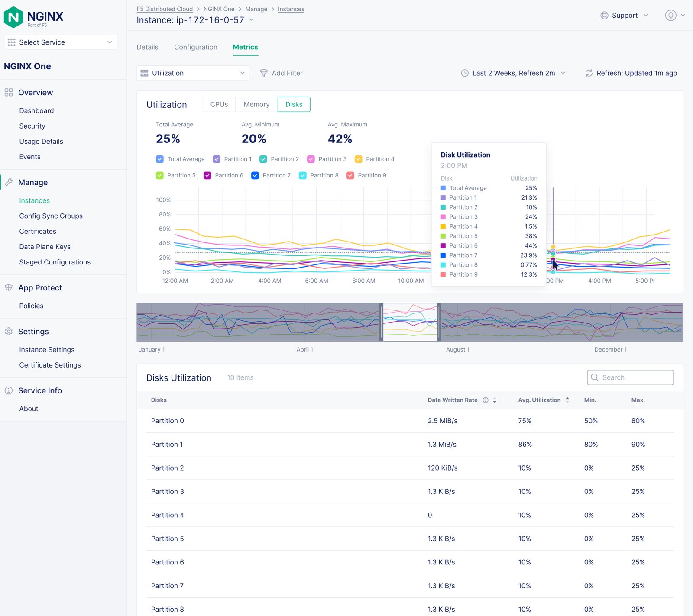Select the Memory utilization tab
The image size is (693, 616).
pyautogui.click(x=256, y=104)
